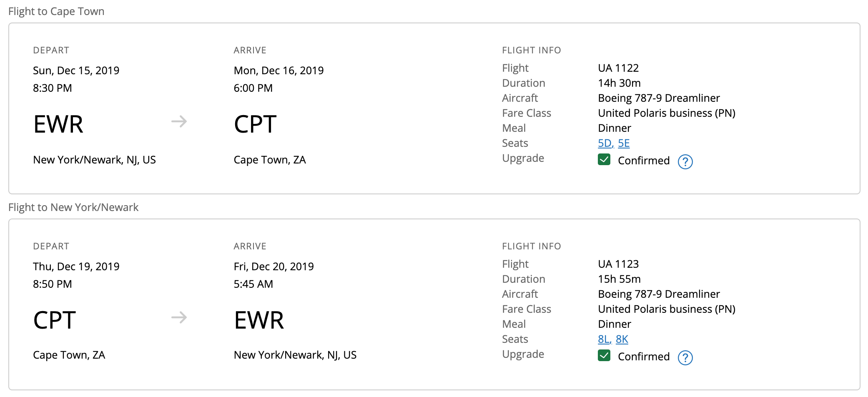868x397 pixels.
Task: Select flight number UA 1122
Action: click(618, 68)
